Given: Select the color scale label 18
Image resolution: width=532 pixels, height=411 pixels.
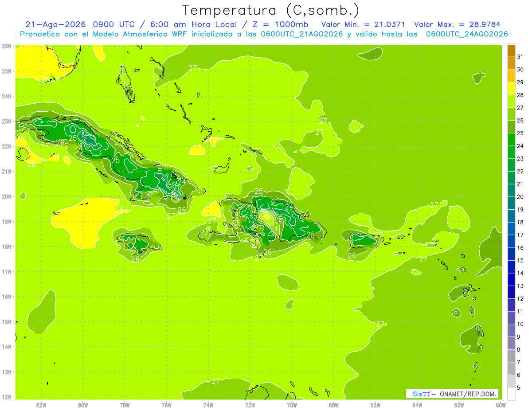Looking at the screenshot, I should click(x=520, y=222).
